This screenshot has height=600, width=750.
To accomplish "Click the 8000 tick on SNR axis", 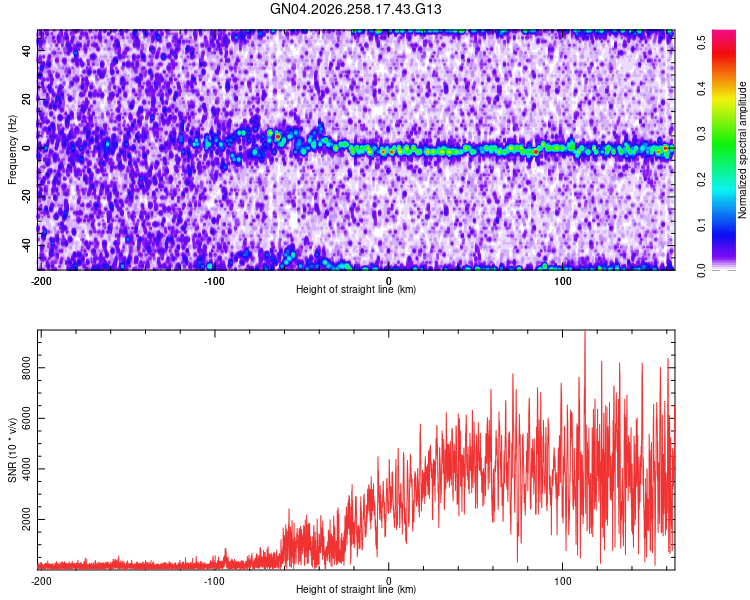I will coord(26,367).
